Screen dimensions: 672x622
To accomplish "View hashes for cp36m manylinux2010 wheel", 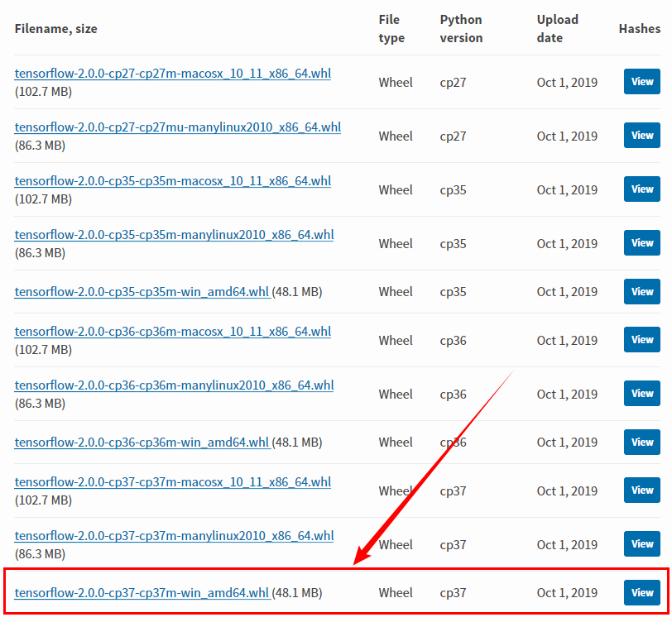I will (642, 393).
